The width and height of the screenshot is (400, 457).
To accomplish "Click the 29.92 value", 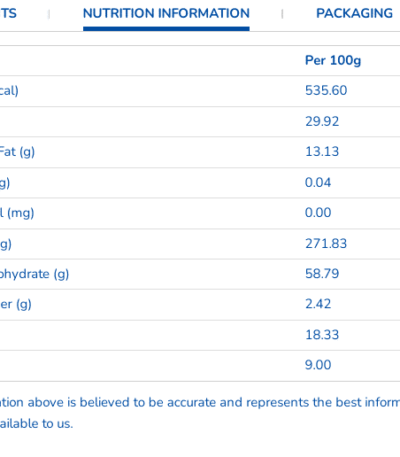I will click(322, 121).
